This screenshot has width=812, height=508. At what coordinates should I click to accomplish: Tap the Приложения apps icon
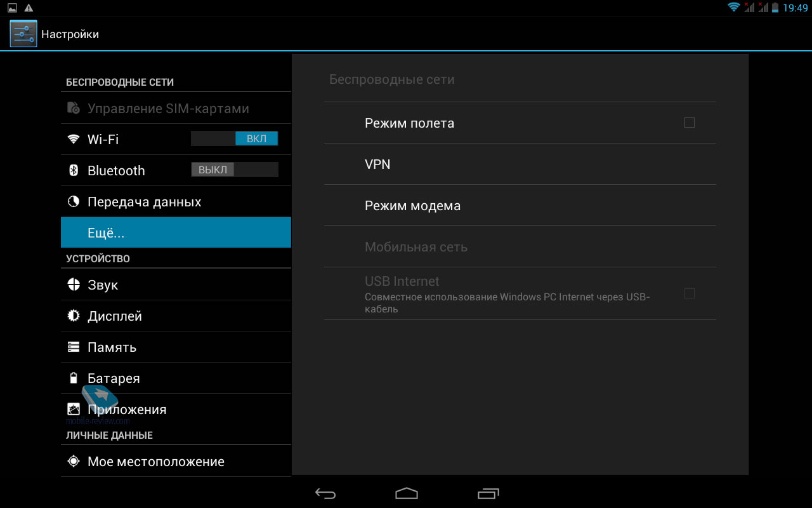[x=74, y=409]
